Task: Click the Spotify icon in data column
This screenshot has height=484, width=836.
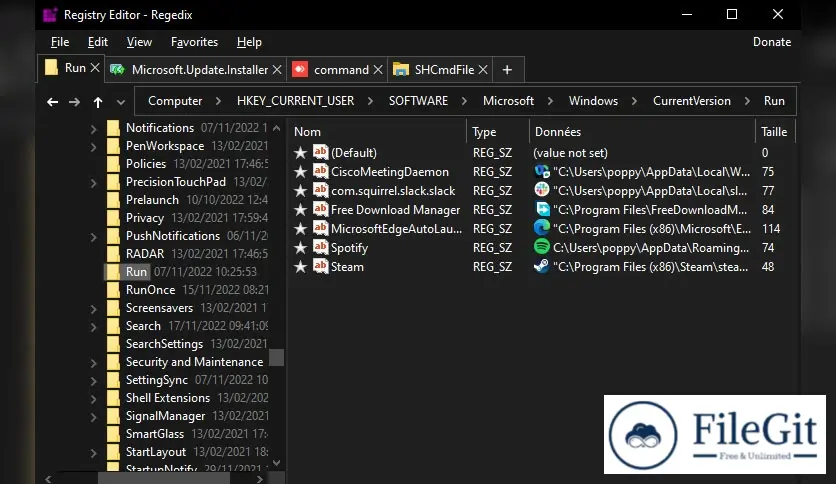Action: point(542,247)
